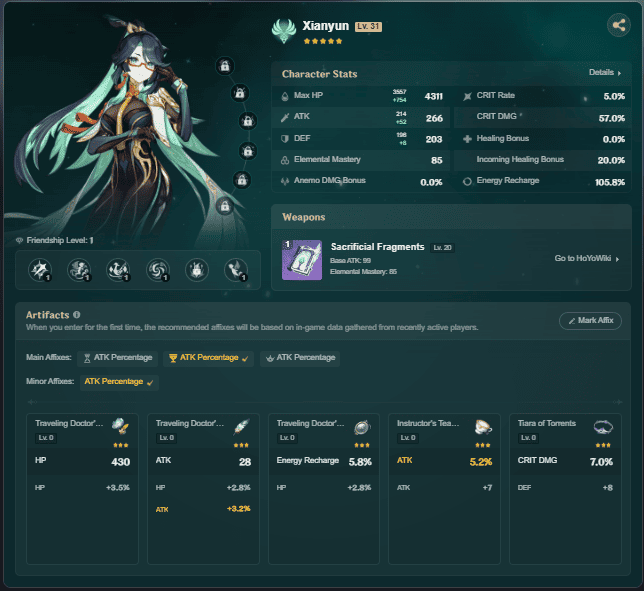
Task: Click the Incoming Healing Bonus 20.0% row
Action: coord(543,160)
